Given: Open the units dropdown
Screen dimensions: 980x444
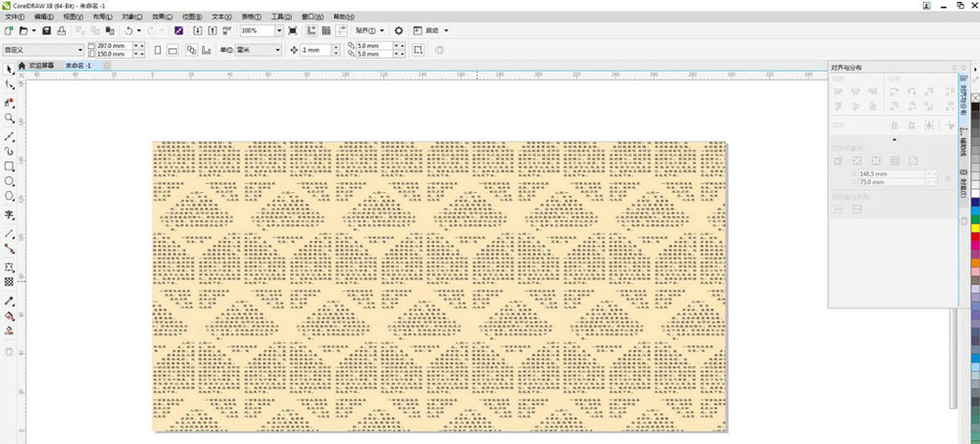Looking at the screenshot, I should 278,50.
